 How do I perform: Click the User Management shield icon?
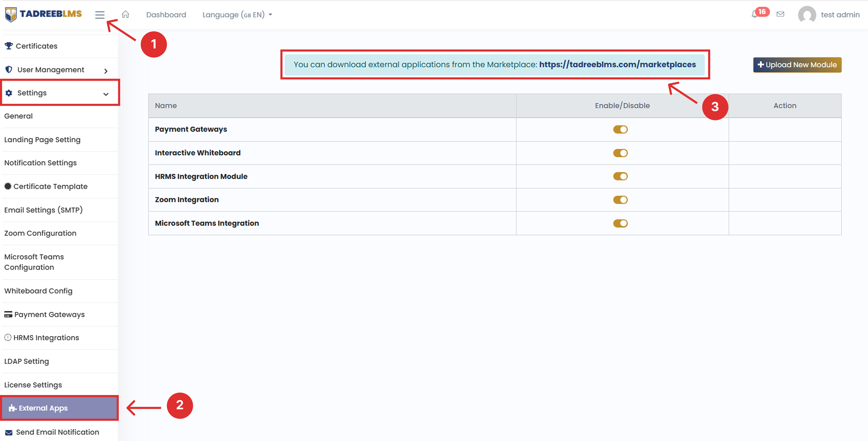pos(9,69)
